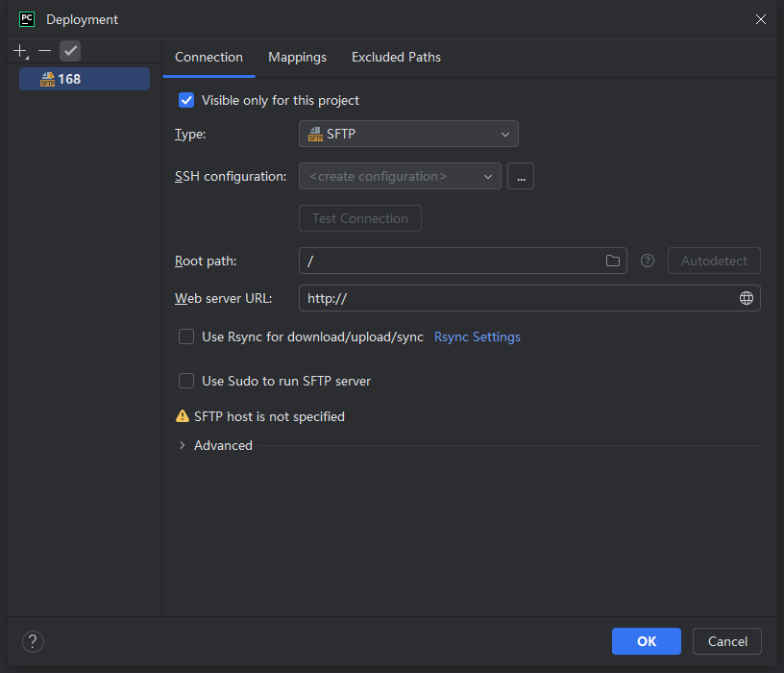Uncheck Visible only for this project

pyautogui.click(x=186, y=100)
